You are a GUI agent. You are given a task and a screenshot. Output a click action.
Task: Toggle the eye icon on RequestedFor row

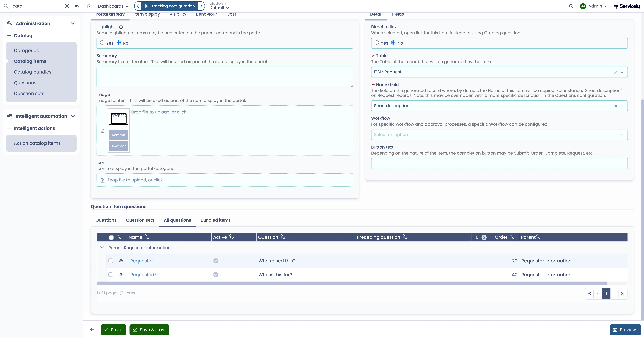click(x=121, y=275)
